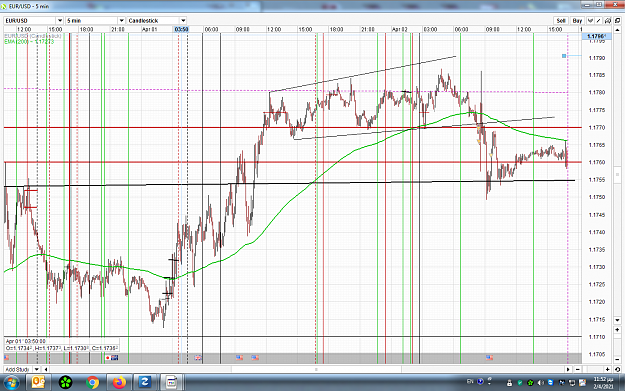Click the EMA(200) indicator label
Screen dimensions: 625x391
[x=29, y=41]
